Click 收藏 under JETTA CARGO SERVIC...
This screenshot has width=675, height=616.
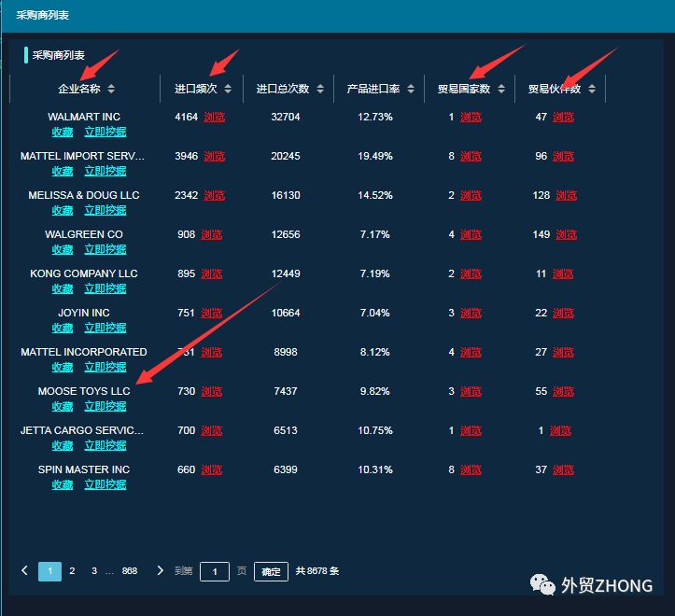[x=63, y=445]
